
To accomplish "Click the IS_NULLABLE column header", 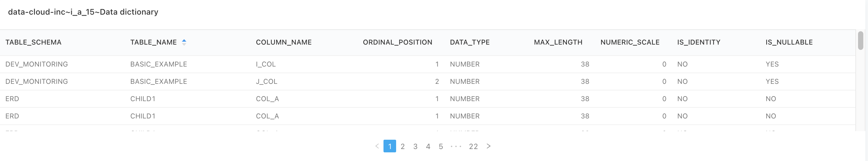I will pyautogui.click(x=789, y=42).
